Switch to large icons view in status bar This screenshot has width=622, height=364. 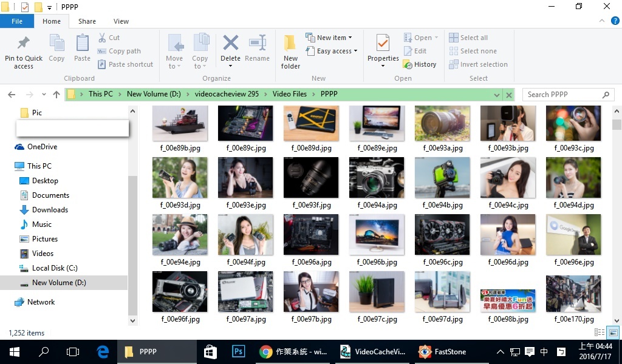[x=613, y=332]
